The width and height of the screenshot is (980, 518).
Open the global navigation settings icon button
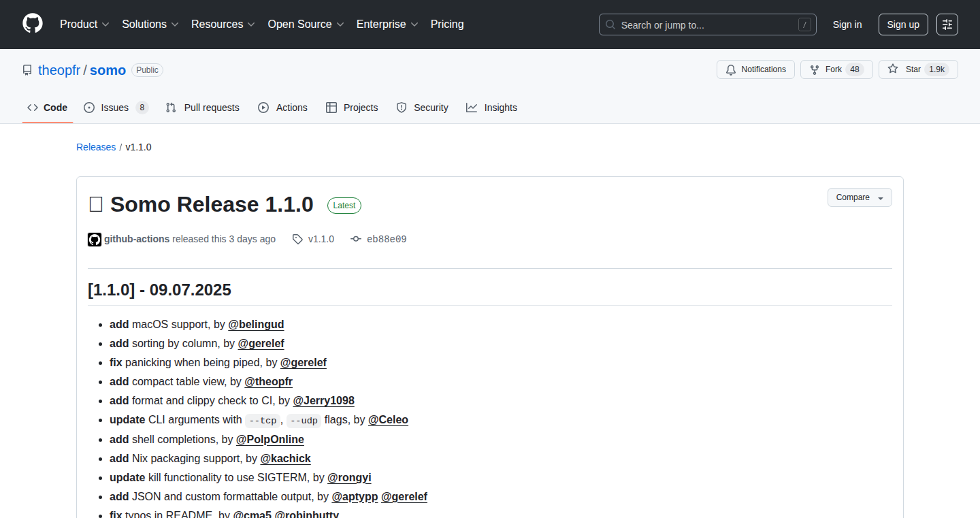[947, 25]
